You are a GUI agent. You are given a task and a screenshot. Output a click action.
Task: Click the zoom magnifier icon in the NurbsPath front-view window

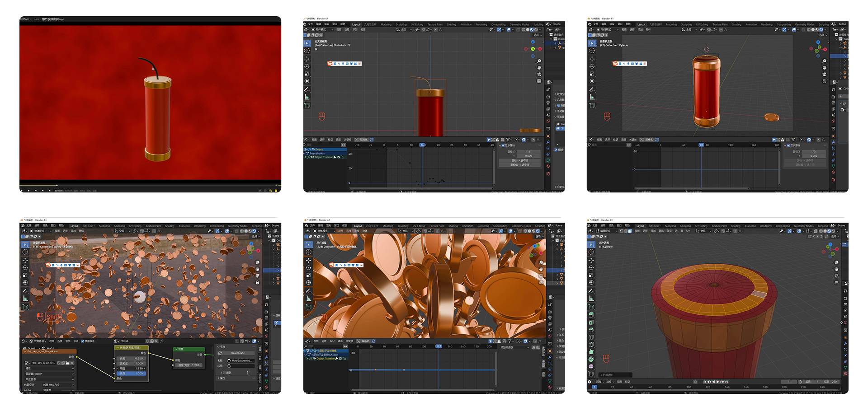(539, 61)
